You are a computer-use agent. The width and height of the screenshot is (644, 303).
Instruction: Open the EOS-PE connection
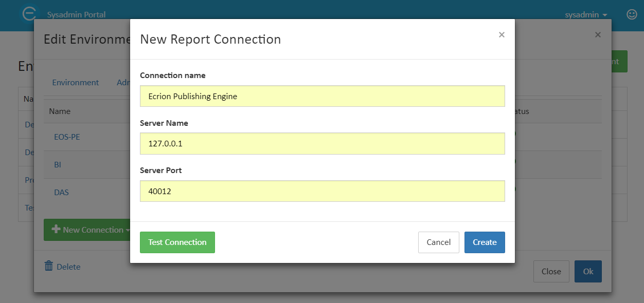pyautogui.click(x=67, y=137)
